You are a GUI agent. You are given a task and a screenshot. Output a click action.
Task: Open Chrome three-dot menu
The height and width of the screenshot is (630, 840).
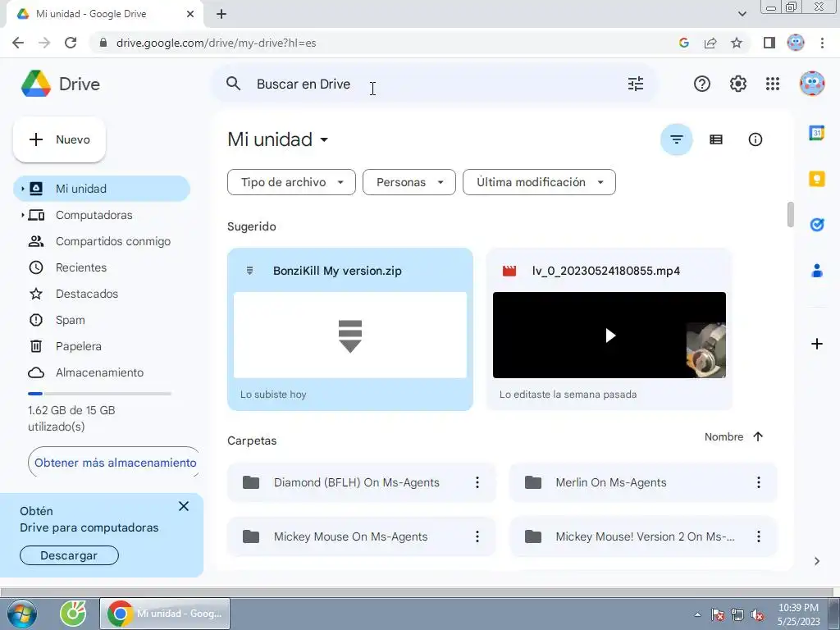click(x=822, y=43)
